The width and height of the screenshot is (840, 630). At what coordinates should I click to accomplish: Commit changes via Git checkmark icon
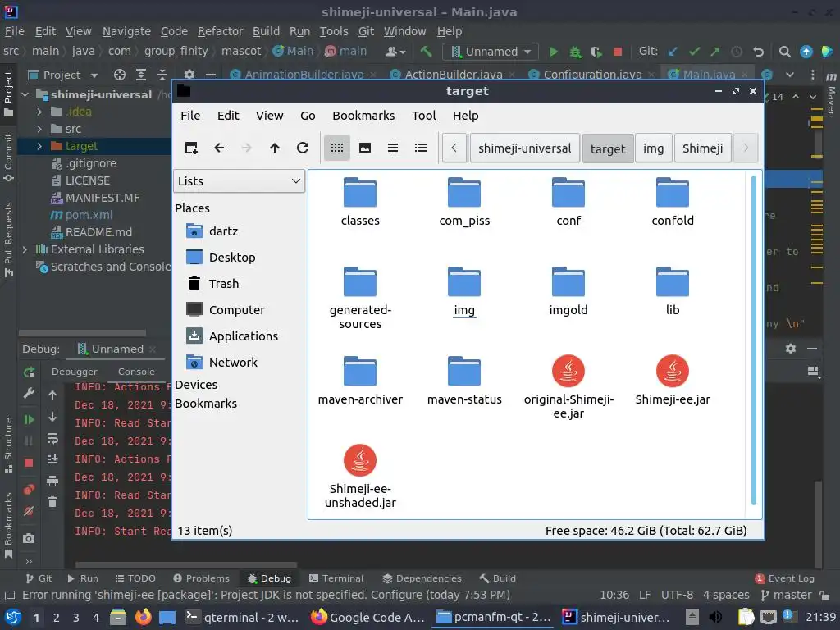click(694, 52)
